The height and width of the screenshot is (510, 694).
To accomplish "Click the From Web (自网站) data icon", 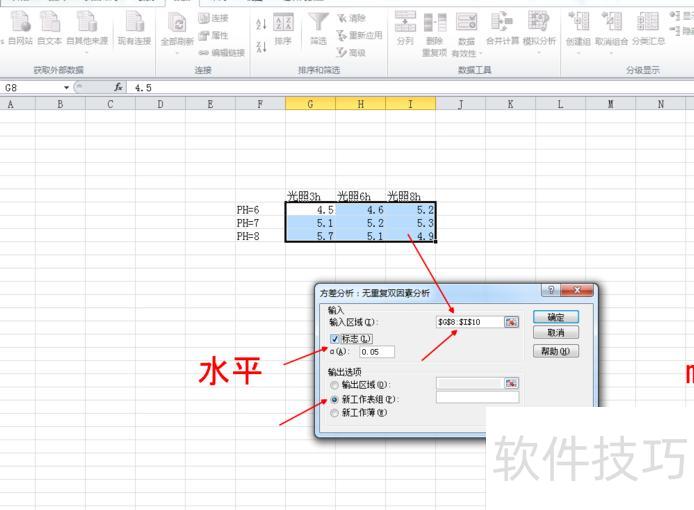I will tap(21, 22).
